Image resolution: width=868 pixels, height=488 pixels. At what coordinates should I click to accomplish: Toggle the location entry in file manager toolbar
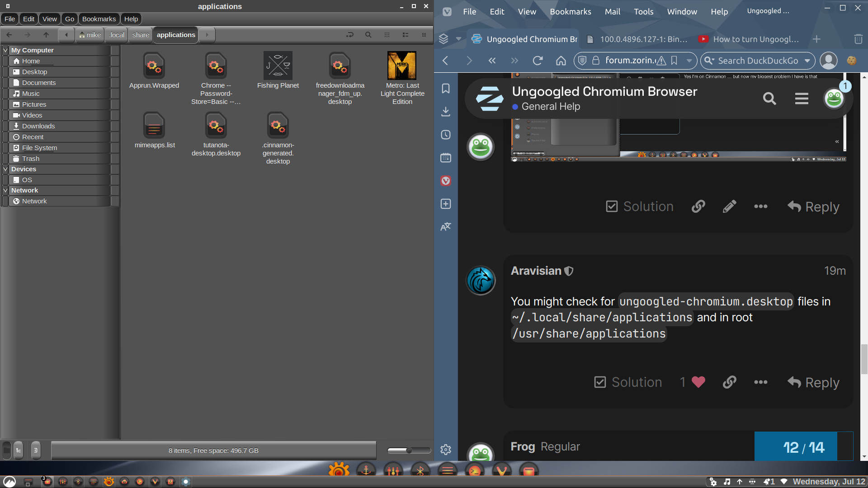(x=349, y=35)
